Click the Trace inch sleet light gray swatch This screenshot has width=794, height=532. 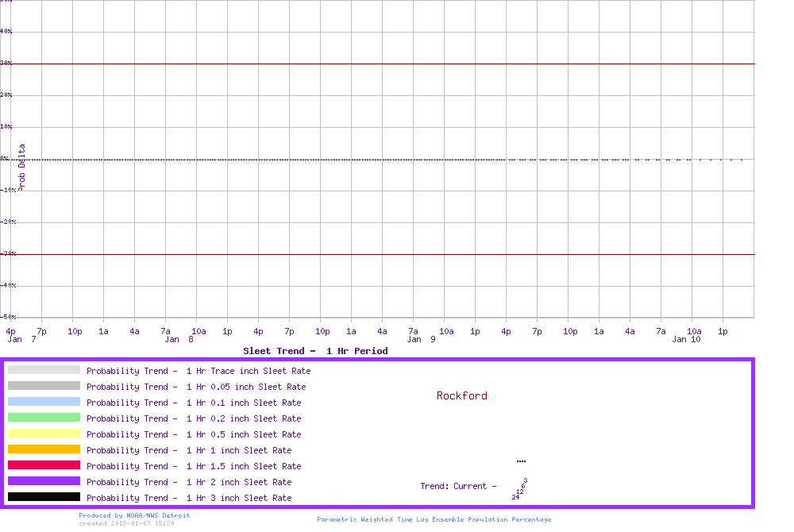(x=44, y=370)
